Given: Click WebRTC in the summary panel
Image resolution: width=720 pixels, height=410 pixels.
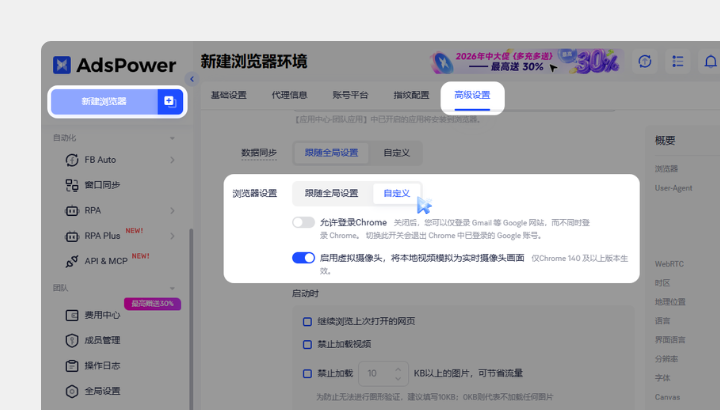Looking at the screenshot, I should coord(669,264).
